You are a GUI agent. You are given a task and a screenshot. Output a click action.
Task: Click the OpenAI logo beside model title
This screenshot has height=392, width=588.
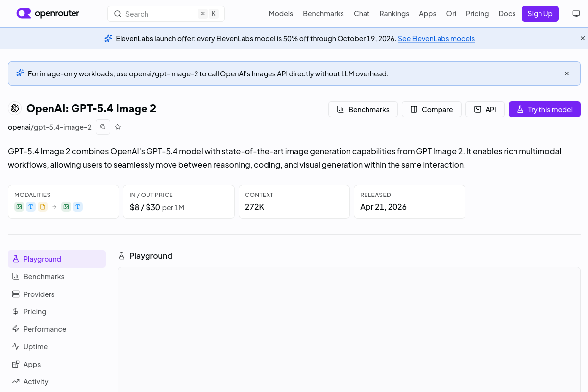[15, 108]
